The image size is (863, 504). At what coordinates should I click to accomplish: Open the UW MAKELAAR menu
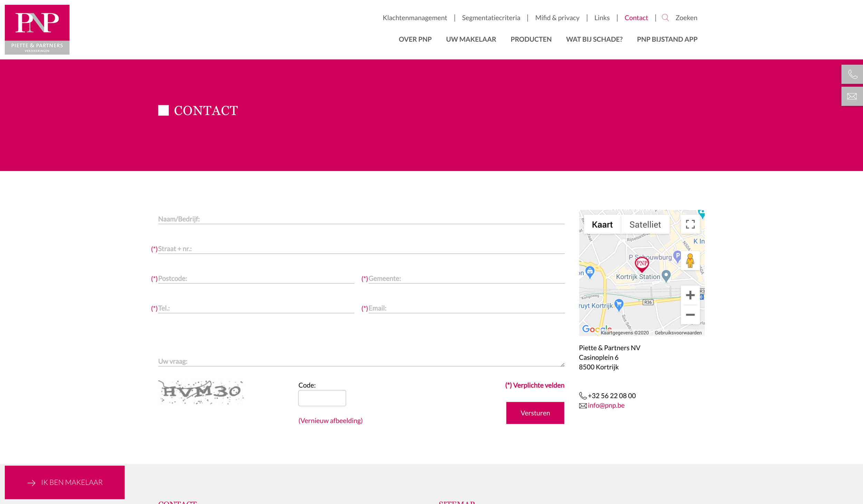[x=471, y=39]
